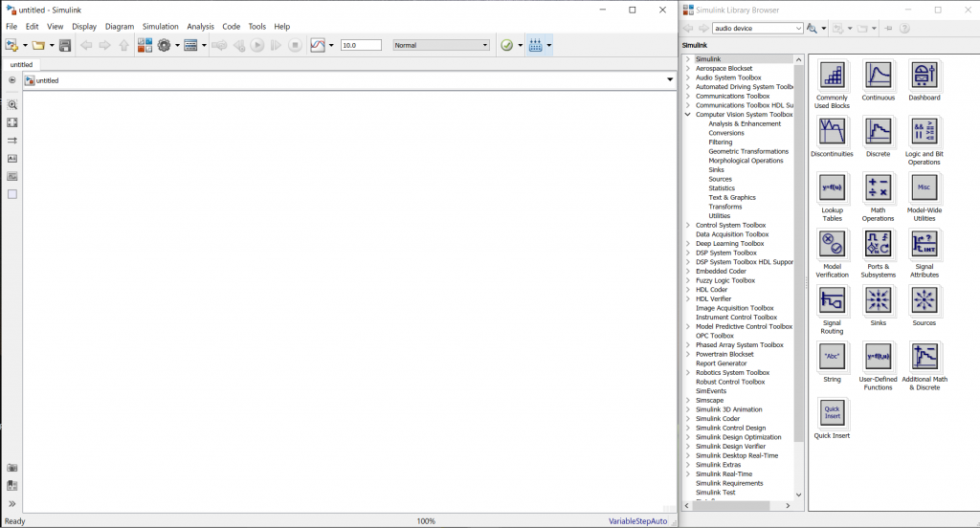Image resolution: width=980 pixels, height=528 pixels.
Task: Open the Display menu
Action: click(84, 26)
